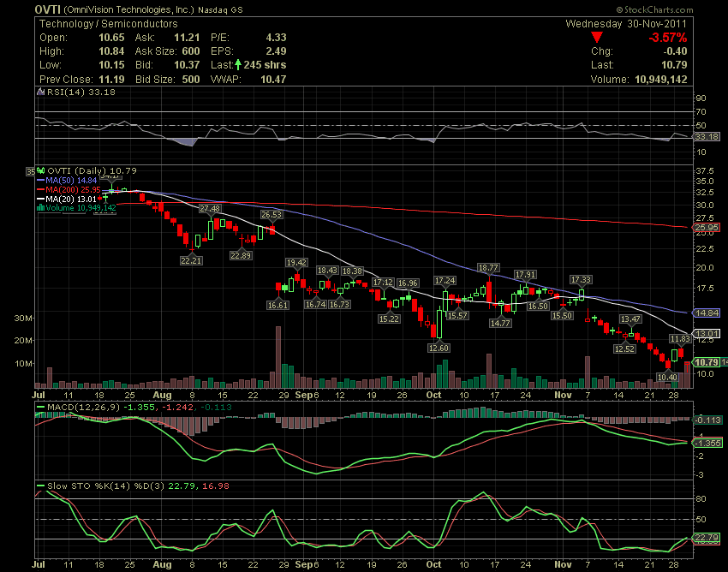Viewport: 728px width, 572px height.
Task: Click the 12.60 October low label
Action: pyautogui.click(x=439, y=348)
